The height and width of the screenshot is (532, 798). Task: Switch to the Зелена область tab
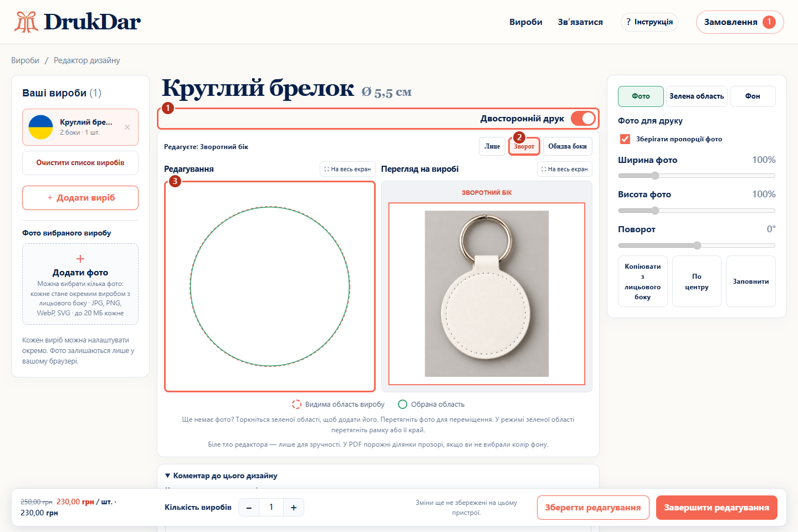pos(697,96)
